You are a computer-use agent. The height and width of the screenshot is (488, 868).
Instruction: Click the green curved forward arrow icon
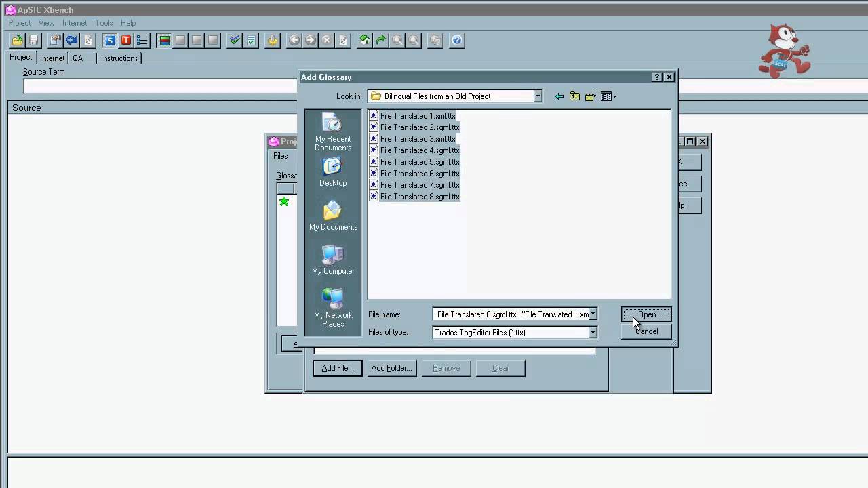click(381, 41)
